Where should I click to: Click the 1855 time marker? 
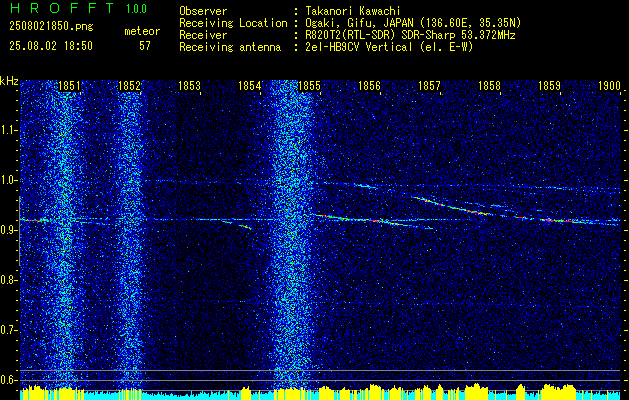click(x=309, y=86)
